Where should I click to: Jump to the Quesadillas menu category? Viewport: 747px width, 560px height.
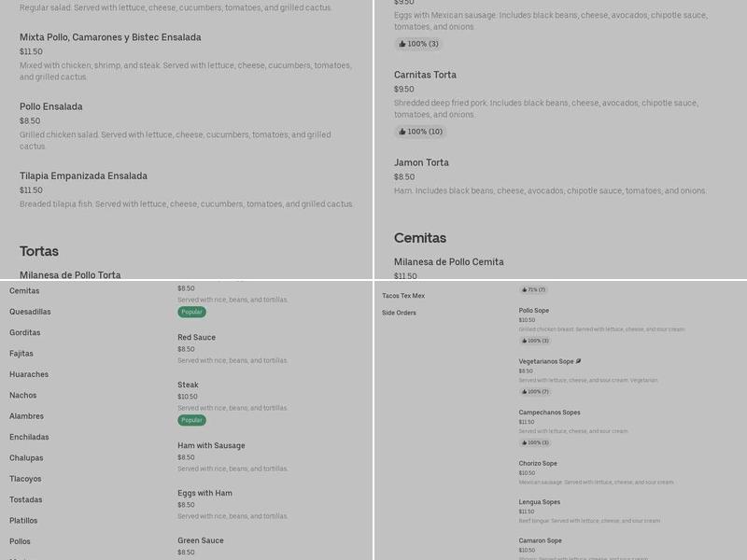(30, 312)
